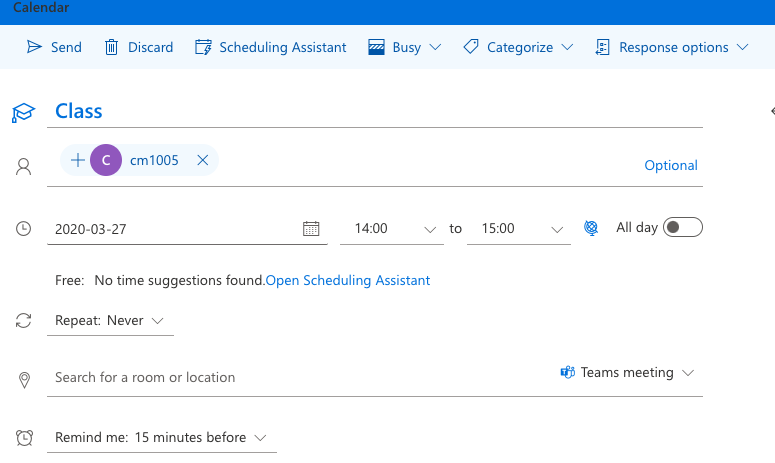Expand the 14:00 start time dropdown
The image size is (775, 463).
point(432,230)
